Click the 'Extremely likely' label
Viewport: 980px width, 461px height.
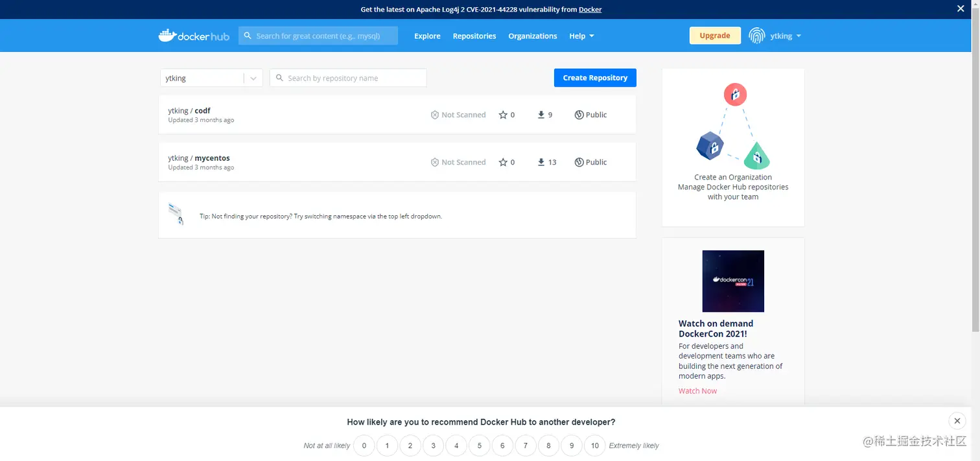[634, 445]
